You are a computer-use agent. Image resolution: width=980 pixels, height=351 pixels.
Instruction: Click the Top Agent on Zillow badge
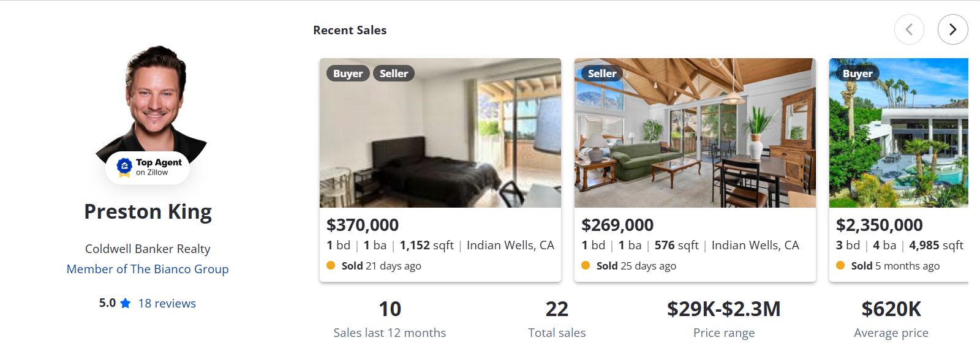[148, 167]
